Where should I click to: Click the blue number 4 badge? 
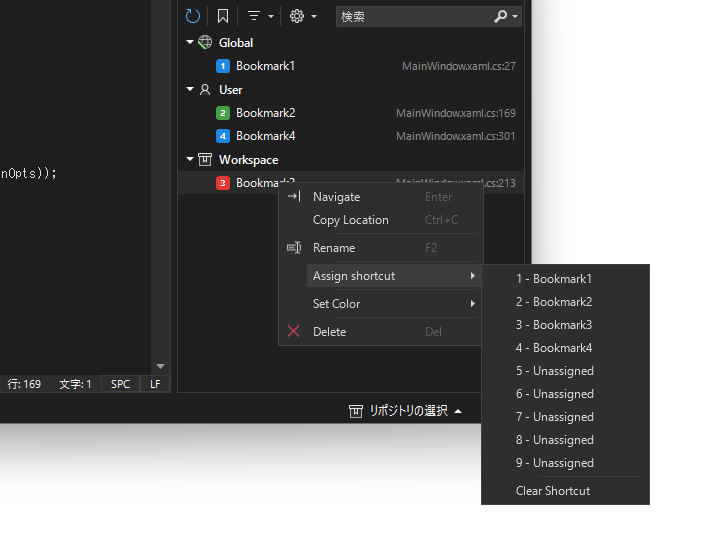(x=223, y=136)
